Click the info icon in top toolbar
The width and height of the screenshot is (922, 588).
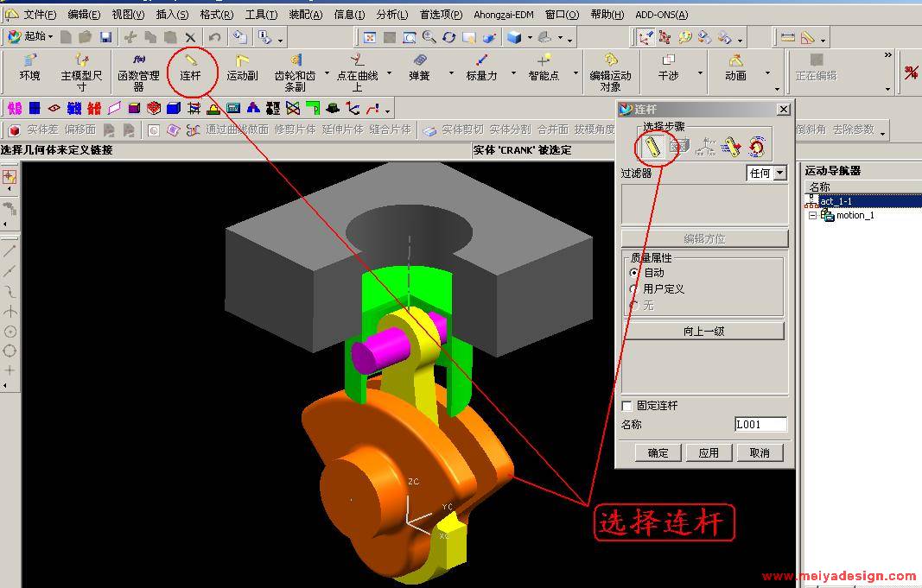click(x=265, y=38)
